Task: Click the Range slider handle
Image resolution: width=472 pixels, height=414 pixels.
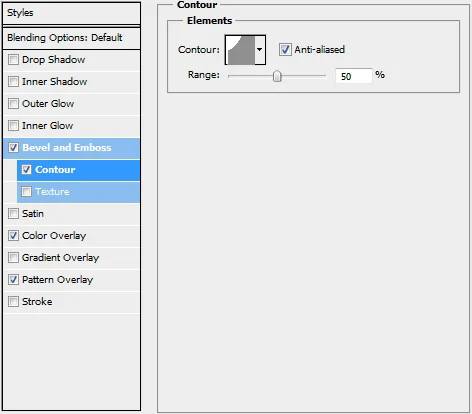Action: click(x=277, y=76)
